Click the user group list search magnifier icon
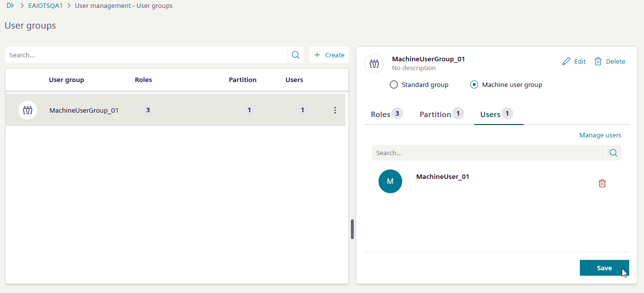Screen dimensions: 644x293 pyautogui.click(x=296, y=55)
